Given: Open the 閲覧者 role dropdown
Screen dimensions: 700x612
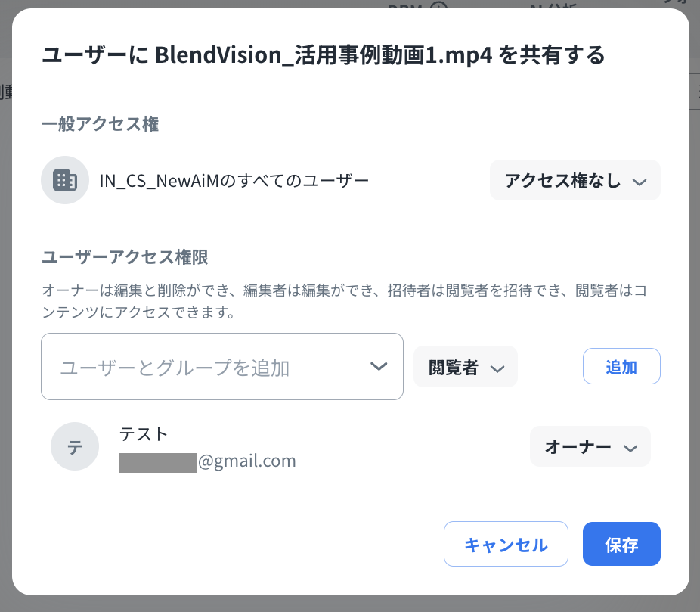Looking at the screenshot, I should point(465,367).
